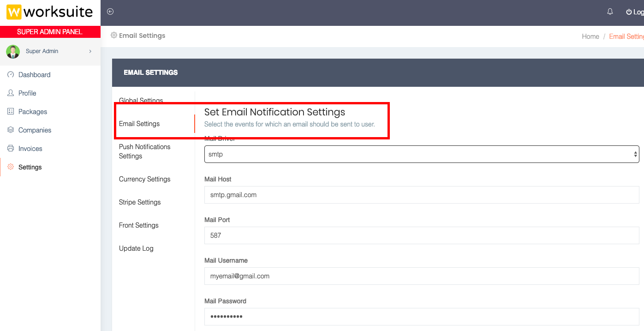Viewport: 644px width, 331px height.
Task: Switch to Push Notifications Settings tab
Action: pos(144,151)
